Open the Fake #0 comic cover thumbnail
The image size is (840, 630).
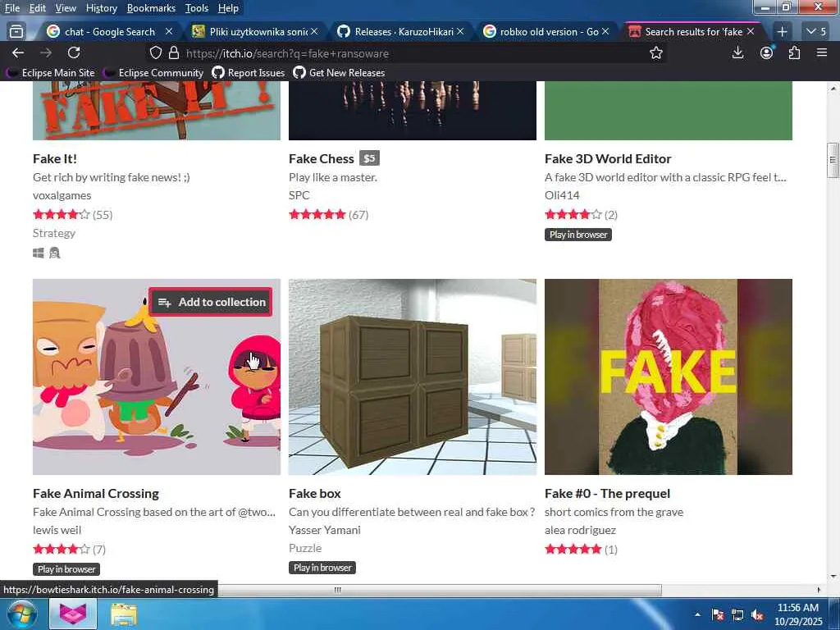tap(669, 377)
